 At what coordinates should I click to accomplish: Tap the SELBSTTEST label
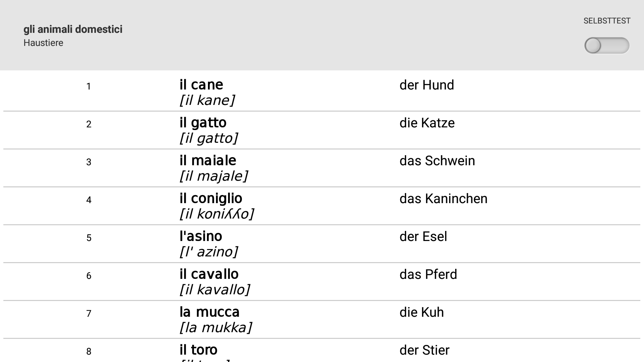pyautogui.click(x=607, y=21)
